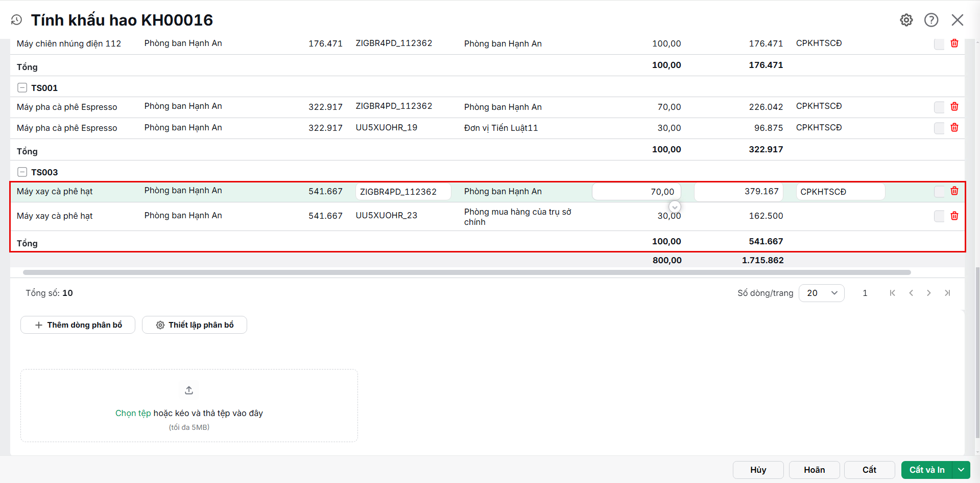Screen dimensions: 980x483
Task: Click TS003 total value 541.667
Action: click(766, 241)
